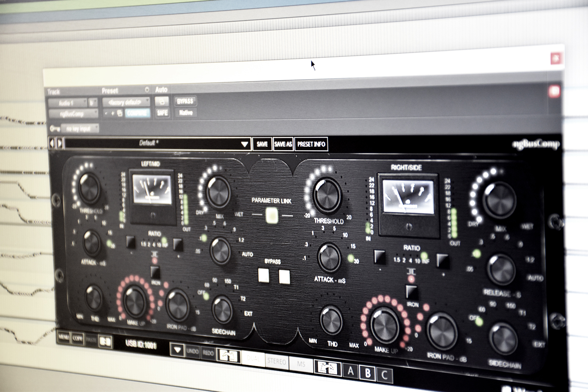The width and height of the screenshot is (588, 392).
Task: Click the key input key icon
Action: point(54,128)
